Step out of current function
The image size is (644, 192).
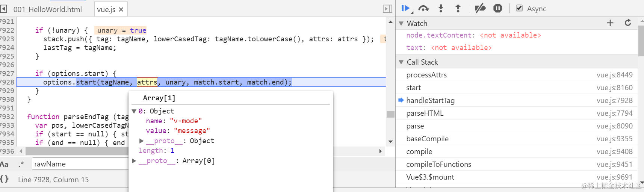click(458, 8)
